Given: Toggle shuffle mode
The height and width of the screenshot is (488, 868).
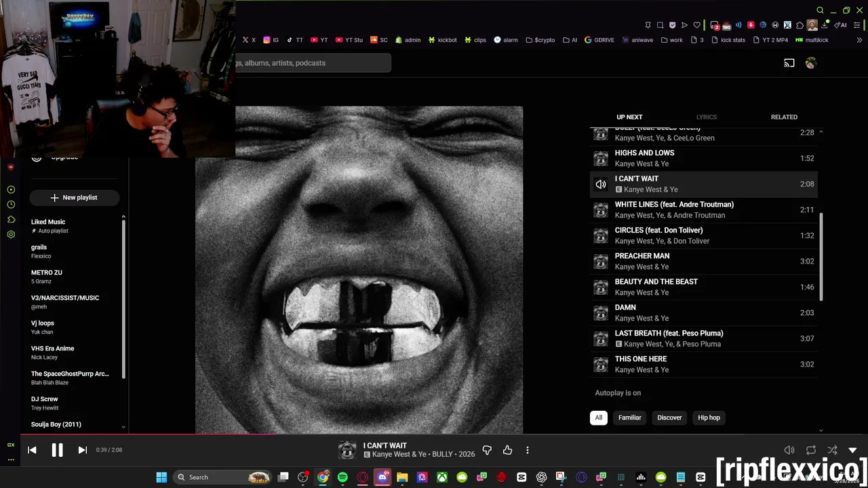Looking at the screenshot, I should (832, 450).
